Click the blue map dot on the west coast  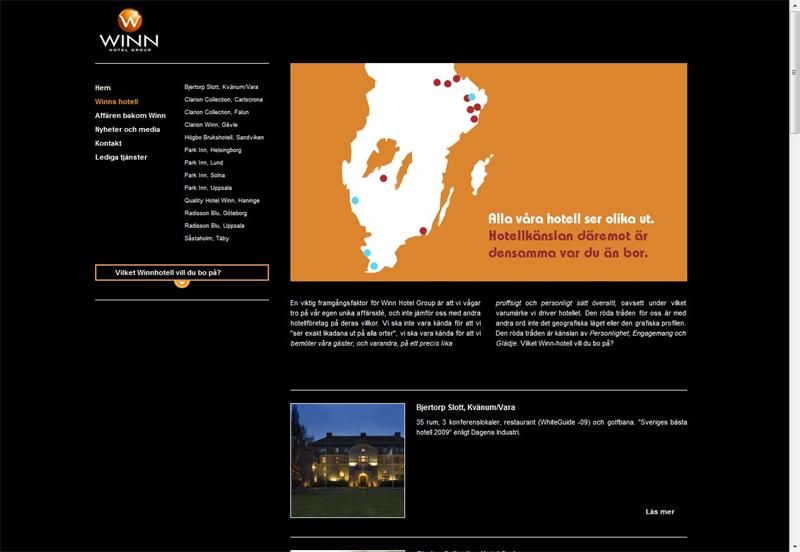pos(355,200)
